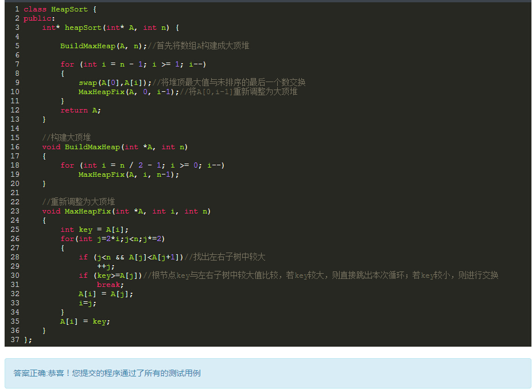The image size is (532, 392).
Task: Click 'void BuildMaxHeap(int *A, int n)' definition
Action: point(115,147)
